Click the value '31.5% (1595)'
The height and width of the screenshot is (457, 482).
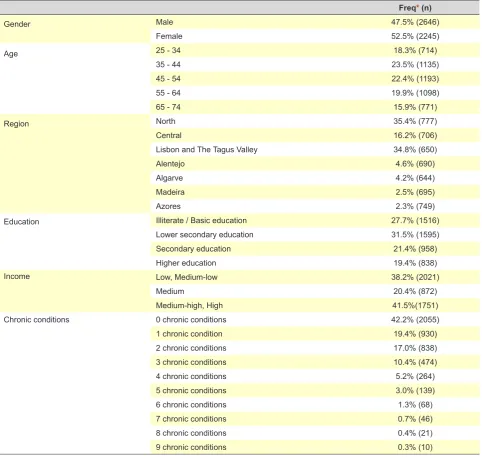[x=415, y=234]
